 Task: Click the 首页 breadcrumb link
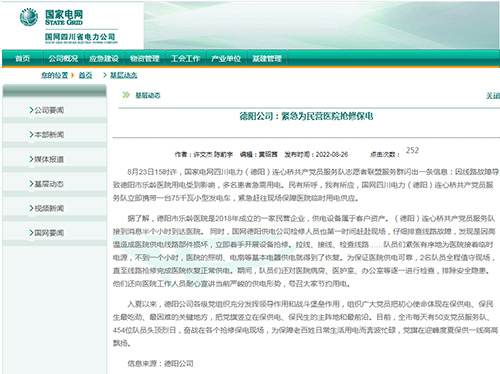coord(85,75)
